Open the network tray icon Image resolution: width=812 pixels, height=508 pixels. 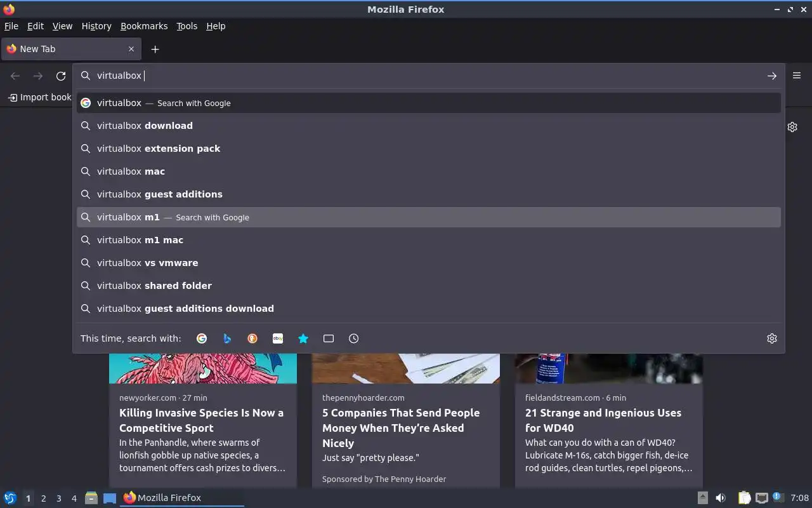(761, 498)
